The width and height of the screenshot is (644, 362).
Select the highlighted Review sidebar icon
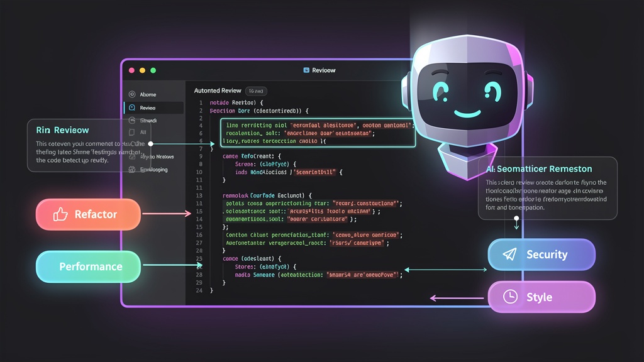pyautogui.click(x=132, y=107)
